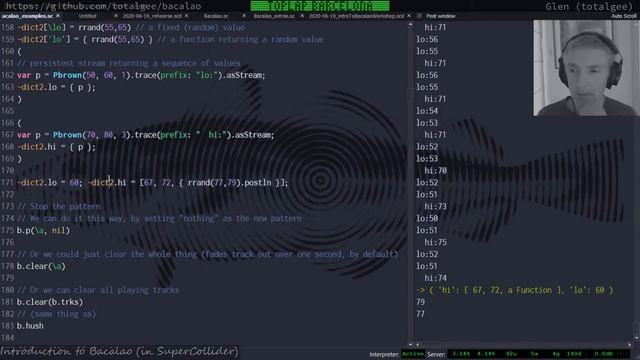
Task: Click the hi:73 line in Post window
Action: click(x=435, y=207)
